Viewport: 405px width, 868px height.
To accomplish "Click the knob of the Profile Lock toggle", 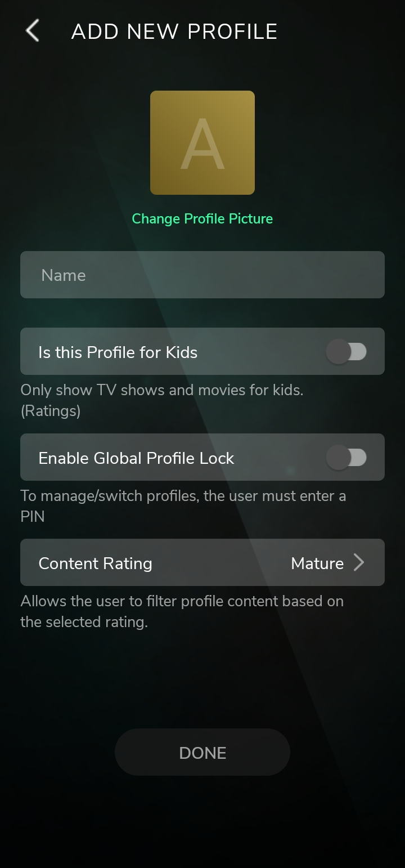I will [x=339, y=458].
